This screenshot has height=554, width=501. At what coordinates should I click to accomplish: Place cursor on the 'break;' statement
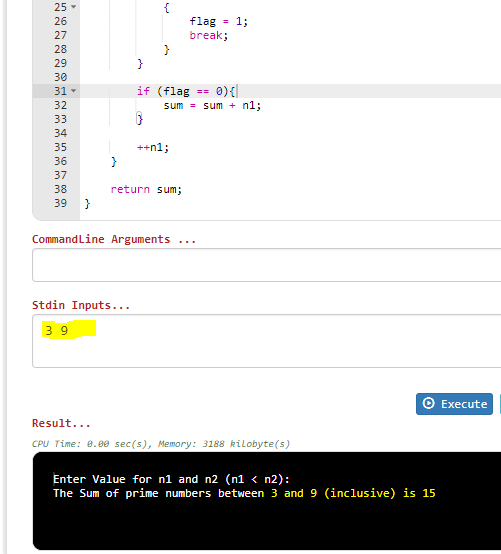click(x=208, y=35)
